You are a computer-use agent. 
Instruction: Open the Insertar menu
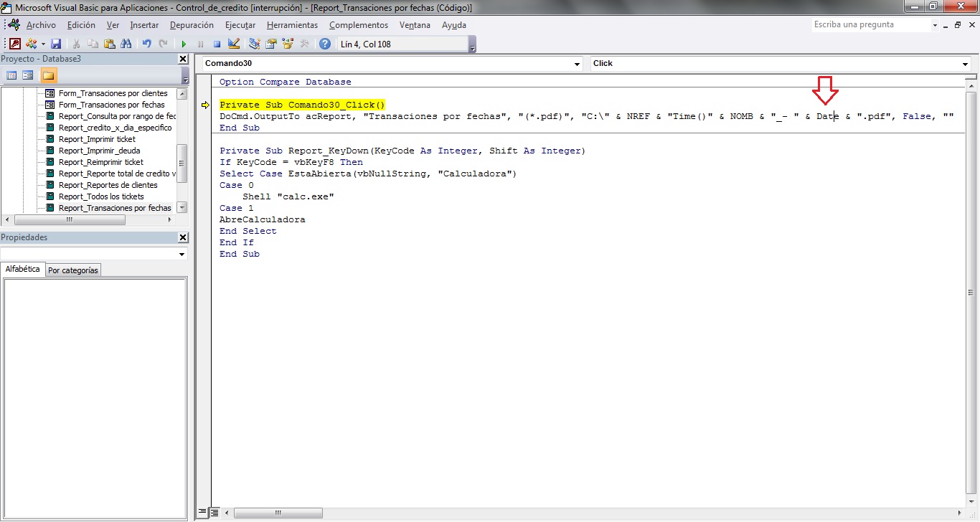pos(144,25)
